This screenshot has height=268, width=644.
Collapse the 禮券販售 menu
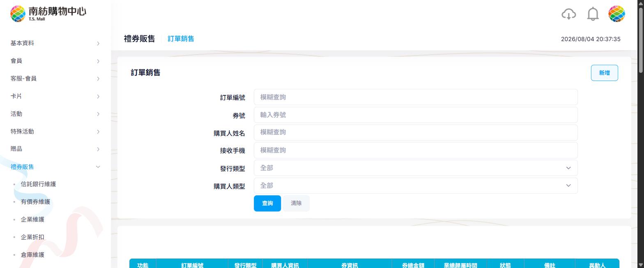point(55,166)
